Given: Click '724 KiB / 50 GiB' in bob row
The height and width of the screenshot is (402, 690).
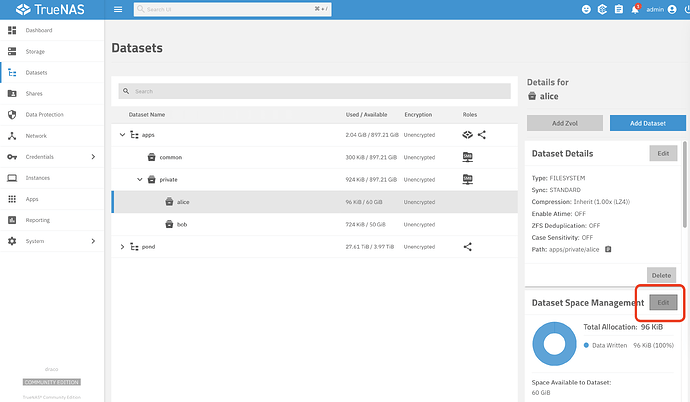Looking at the screenshot, I should 365,224.
